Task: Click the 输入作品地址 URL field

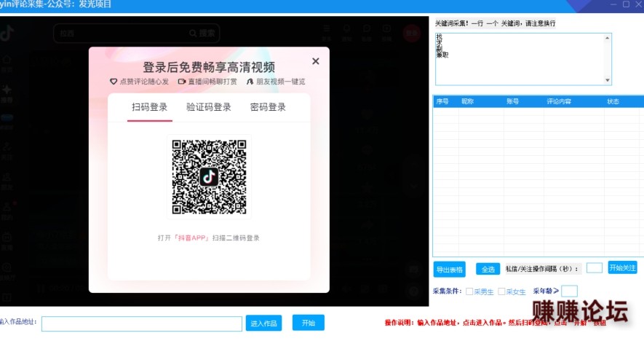Action: point(142,324)
